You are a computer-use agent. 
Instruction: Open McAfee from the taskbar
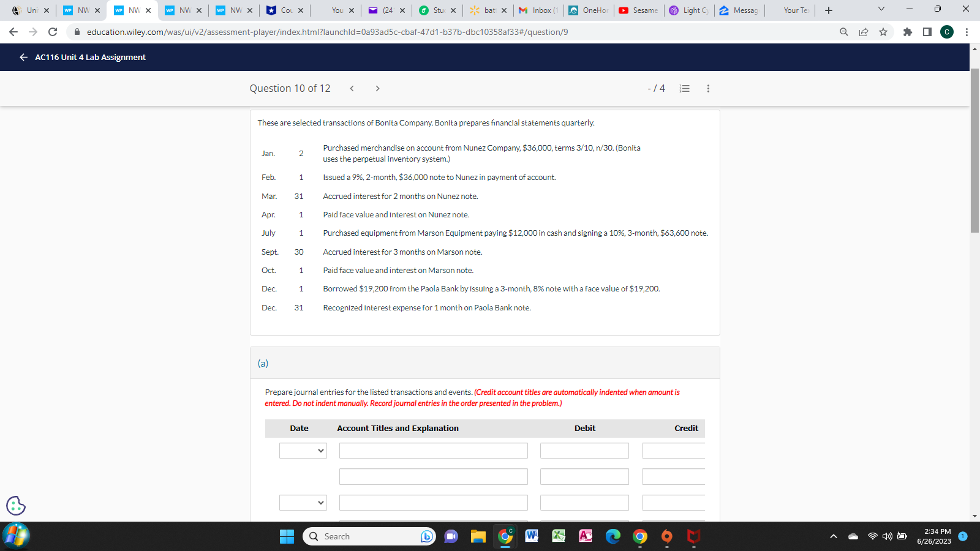(x=694, y=536)
